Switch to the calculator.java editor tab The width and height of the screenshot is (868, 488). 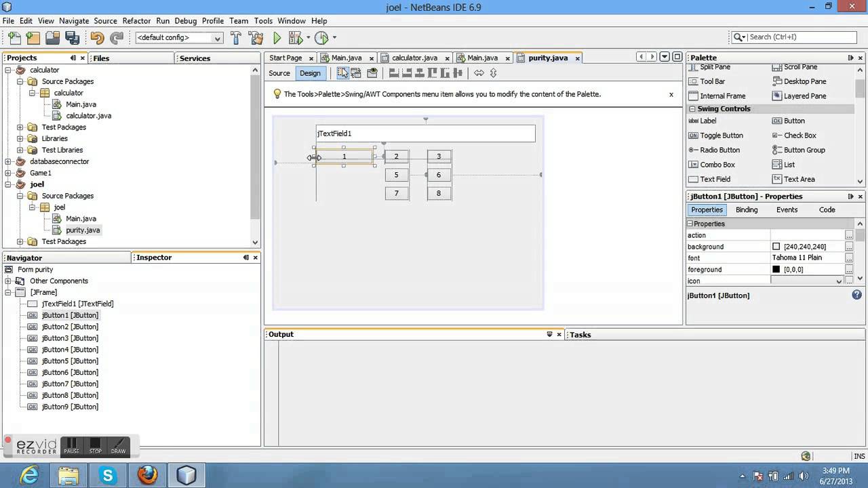[x=415, y=58]
